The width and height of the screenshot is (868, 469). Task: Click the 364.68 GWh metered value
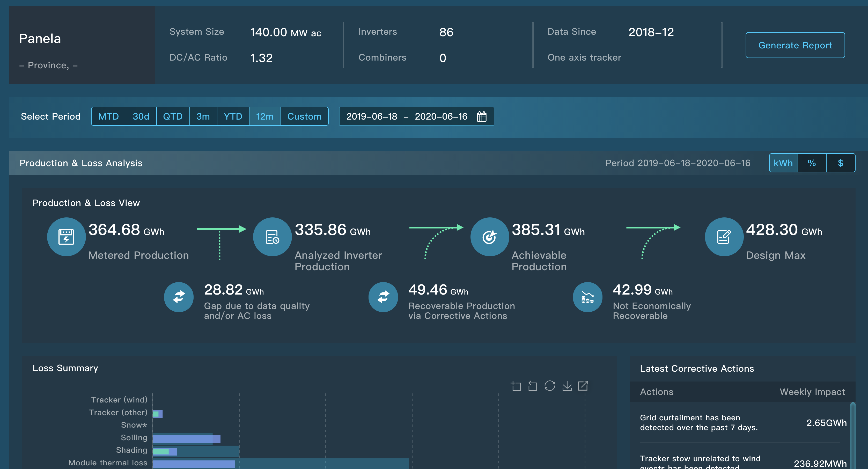(126, 230)
